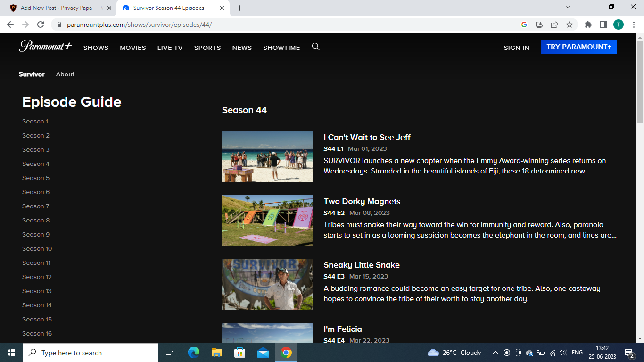The width and height of the screenshot is (644, 362).
Task: Click the page vertical scrollbar
Action: tap(640, 82)
